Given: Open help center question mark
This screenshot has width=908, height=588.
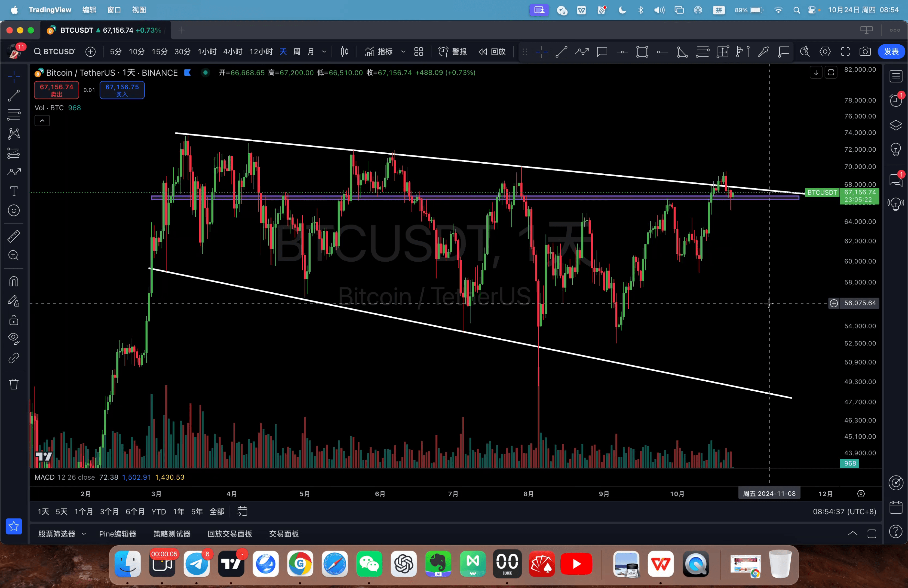Looking at the screenshot, I should pyautogui.click(x=896, y=532).
